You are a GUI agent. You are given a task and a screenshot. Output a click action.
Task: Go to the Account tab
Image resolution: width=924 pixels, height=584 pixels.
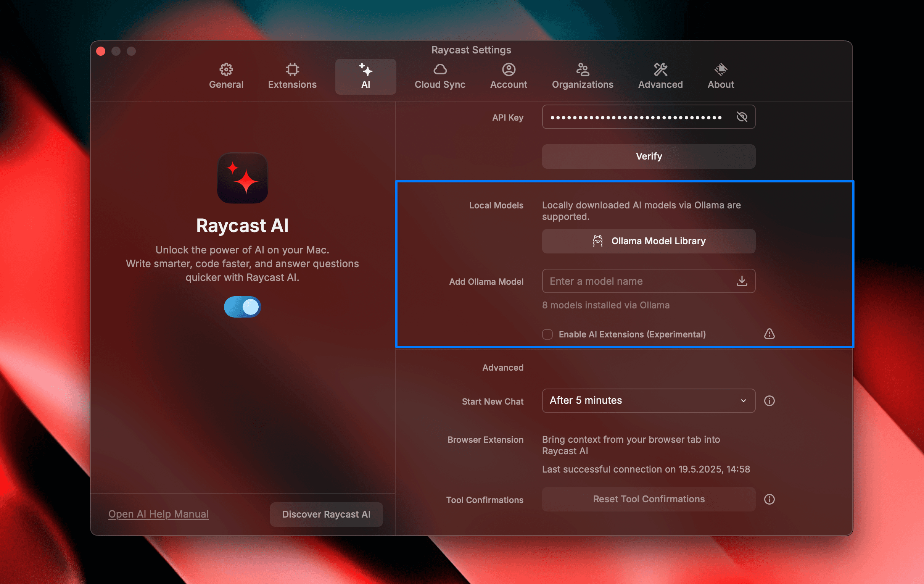[509, 76]
